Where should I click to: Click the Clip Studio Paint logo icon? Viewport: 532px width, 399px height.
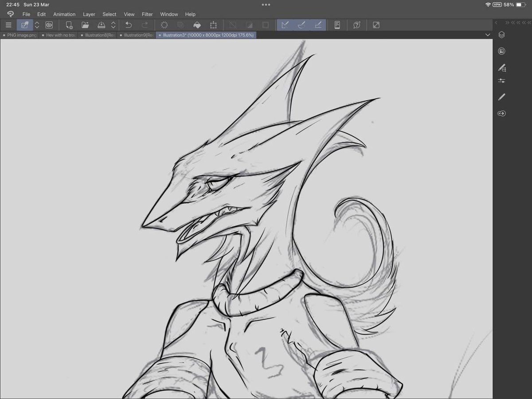(10, 14)
